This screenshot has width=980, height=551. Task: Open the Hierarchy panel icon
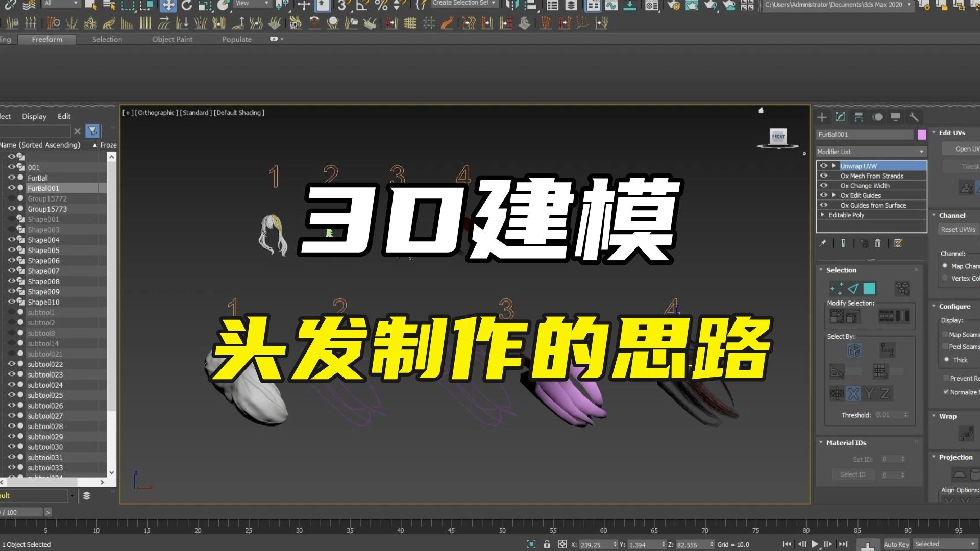(x=859, y=117)
